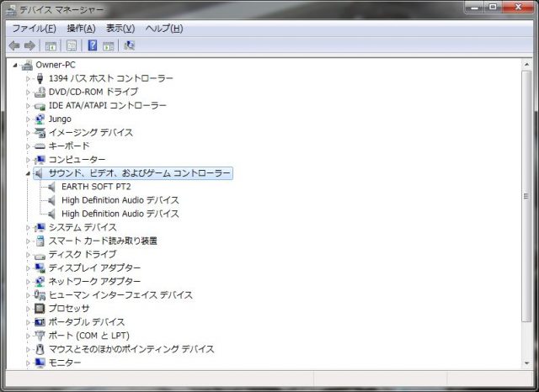Click the ポータブル デバイス icon
Image resolution: width=539 pixels, height=392 pixels.
40,322
